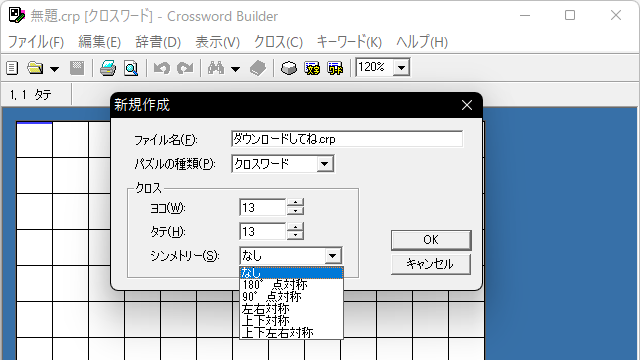Click the Undo arrow icon
Viewport: 640px width, 360px height.
point(162,68)
